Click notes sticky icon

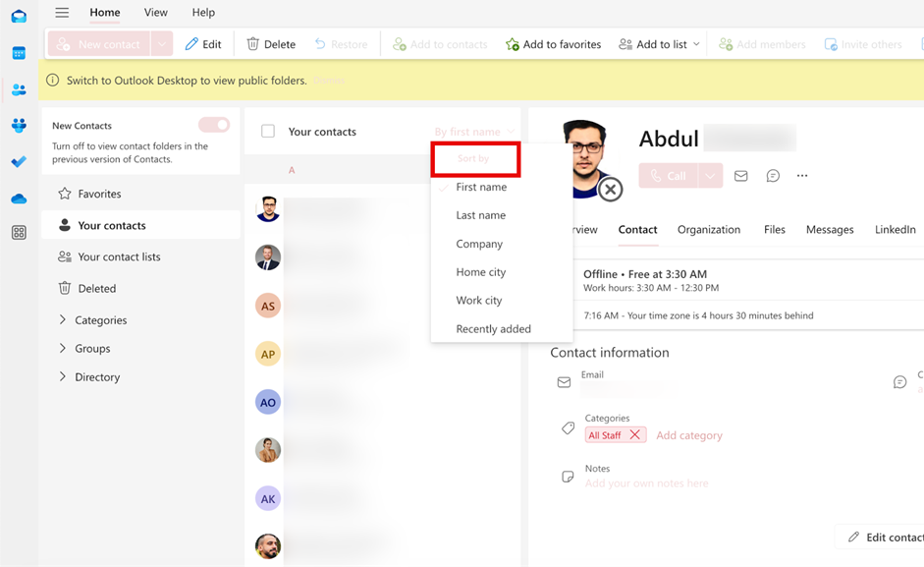pyautogui.click(x=569, y=477)
